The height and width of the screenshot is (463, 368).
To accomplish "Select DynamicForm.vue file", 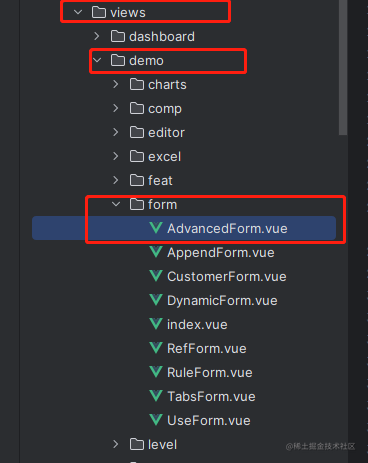I will click(222, 301).
